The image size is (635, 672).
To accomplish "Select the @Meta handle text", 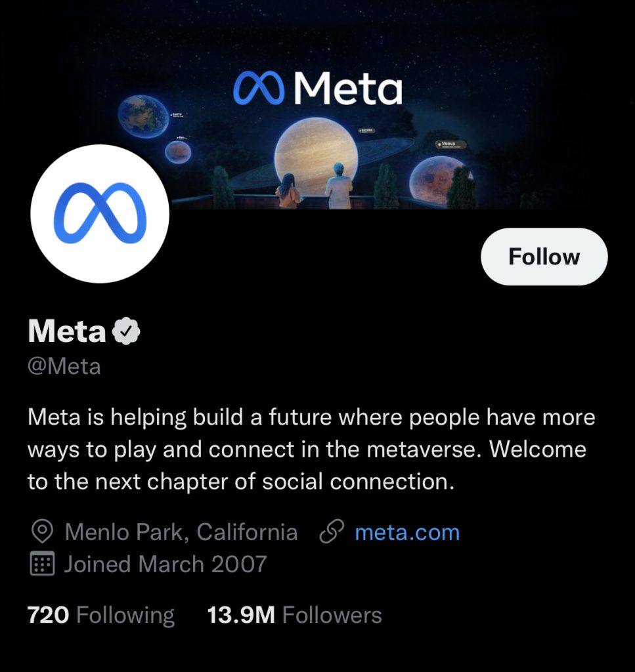I will point(64,366).
